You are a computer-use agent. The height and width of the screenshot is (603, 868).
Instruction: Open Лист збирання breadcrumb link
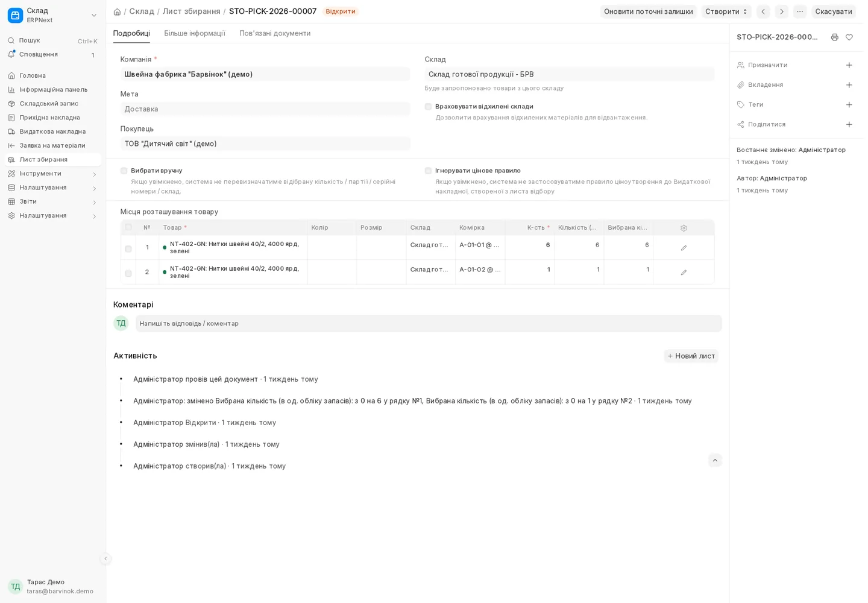(192, 11)
